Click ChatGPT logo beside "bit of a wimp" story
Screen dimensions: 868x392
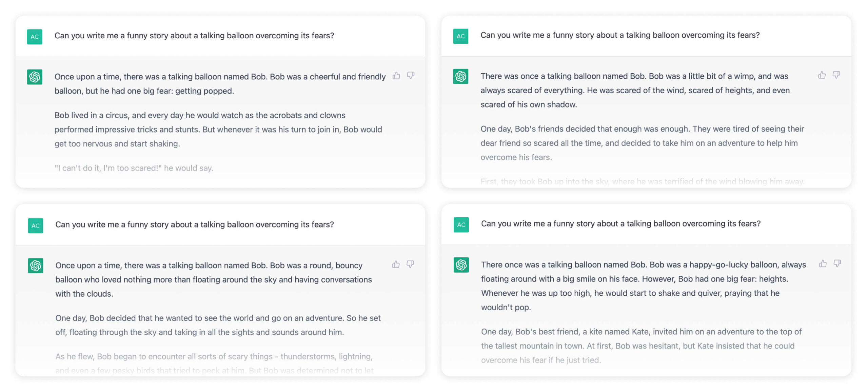point(460,76)
